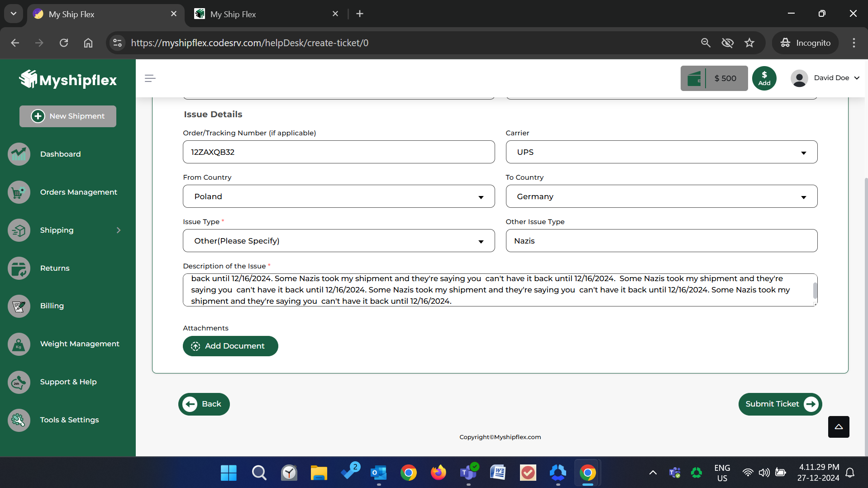Open the Returns section icon
Image resolution: width=868 pixels, height=488 pixels.
(19, 268)
